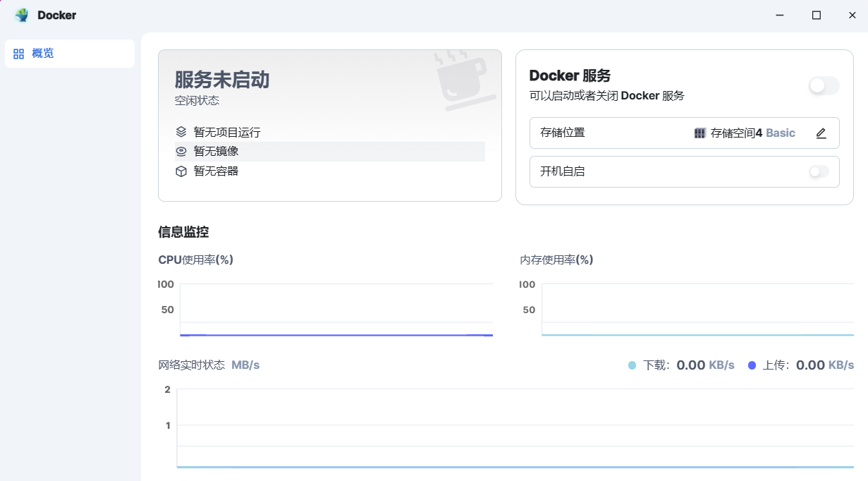Screen dimensions: 868x481
Task: Click the 服务未启动 status heading
Action: tap(222, 80)
